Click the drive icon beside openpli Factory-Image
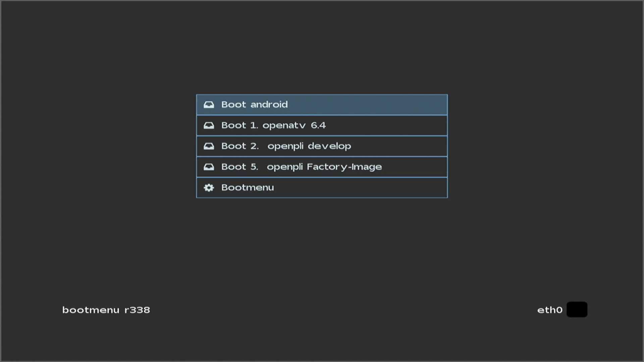The image size is (644, 362). click(x=209, y=167)
